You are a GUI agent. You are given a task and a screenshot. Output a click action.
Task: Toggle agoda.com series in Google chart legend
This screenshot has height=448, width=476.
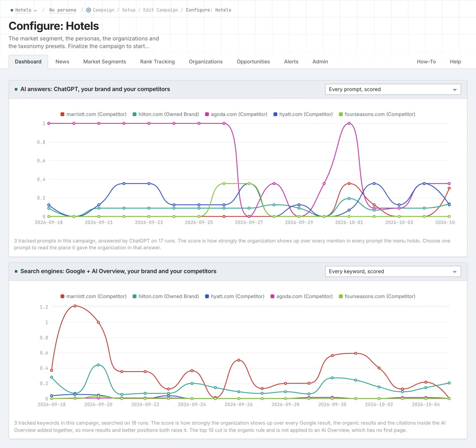pyautogui.click(x=302, y=296)
